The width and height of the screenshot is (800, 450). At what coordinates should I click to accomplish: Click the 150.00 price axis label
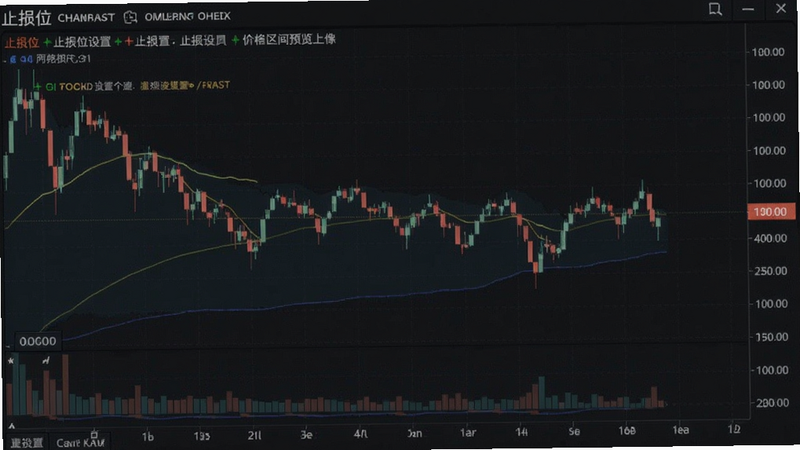[770, 337]
